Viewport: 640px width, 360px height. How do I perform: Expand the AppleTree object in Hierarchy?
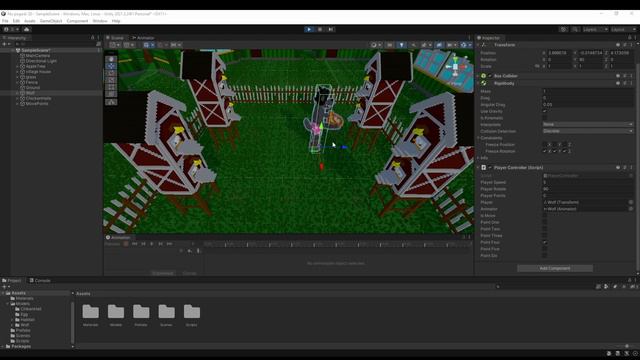(x=18, y=66)
